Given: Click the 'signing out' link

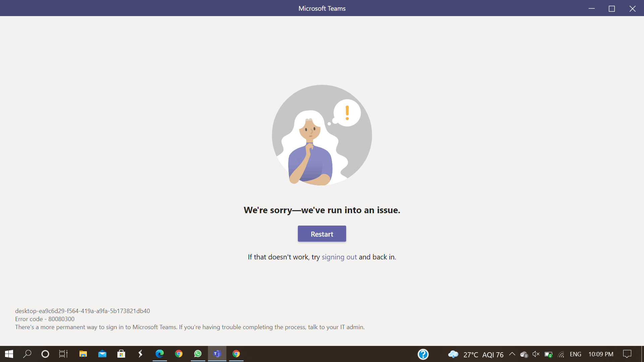Looking at the screenshot, I should 339,257.
